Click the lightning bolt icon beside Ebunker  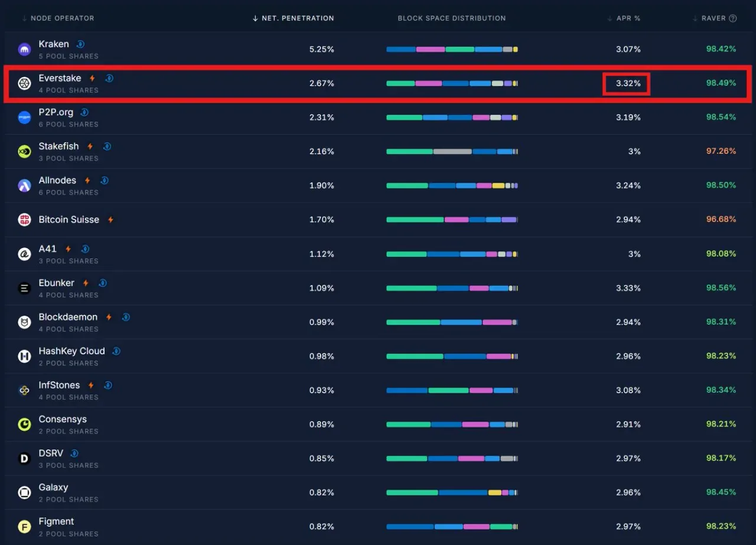[86, 283]
